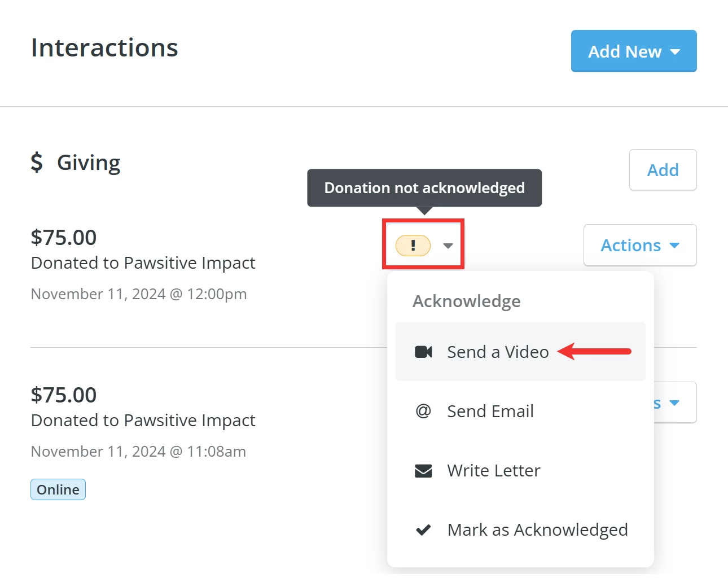Click the Interactions heading

point(104,47)
